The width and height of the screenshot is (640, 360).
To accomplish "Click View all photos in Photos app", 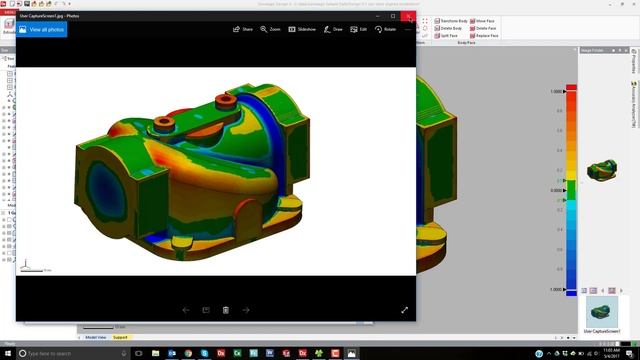I will click(x=42, y=29).
